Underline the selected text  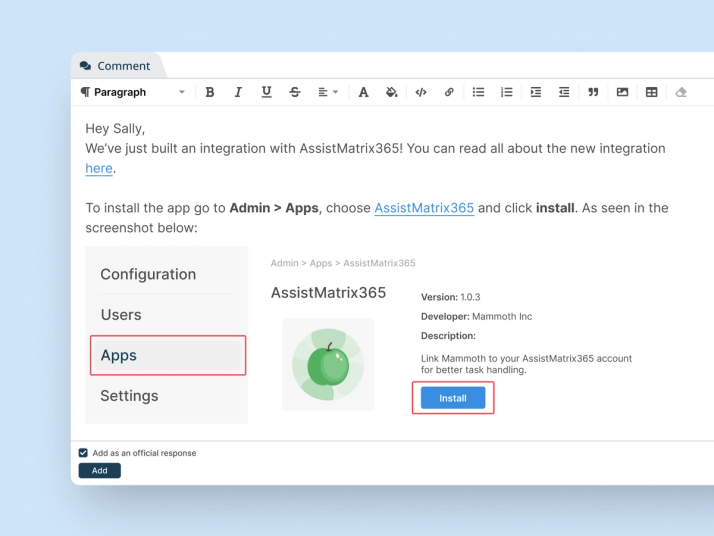(266, 92)
